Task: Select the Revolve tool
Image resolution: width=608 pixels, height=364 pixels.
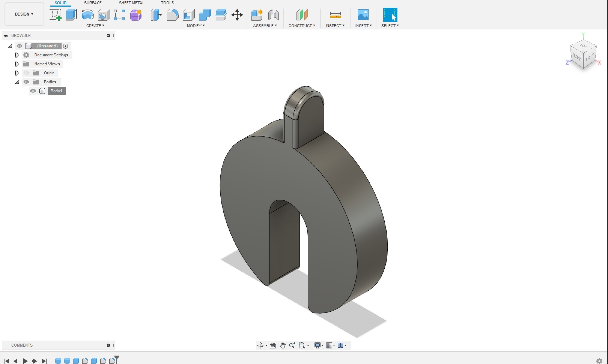Action: (x=88, y=15)
